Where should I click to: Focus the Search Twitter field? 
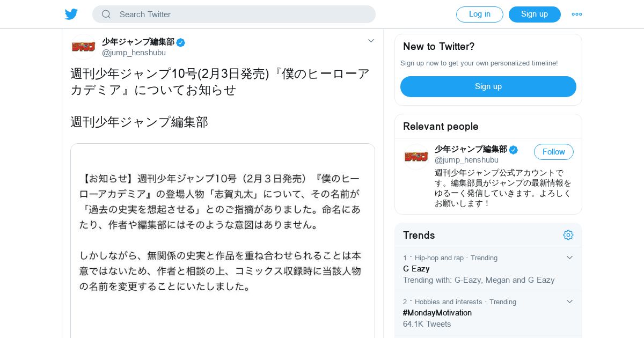coord(234,14)
